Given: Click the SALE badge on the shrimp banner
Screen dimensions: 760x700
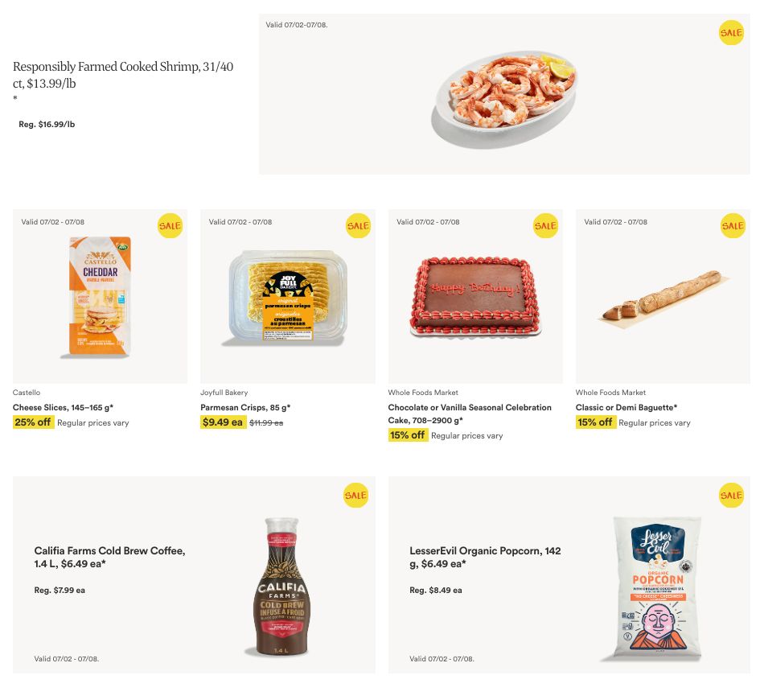Looking at the screenshot, I should point(731,33).
